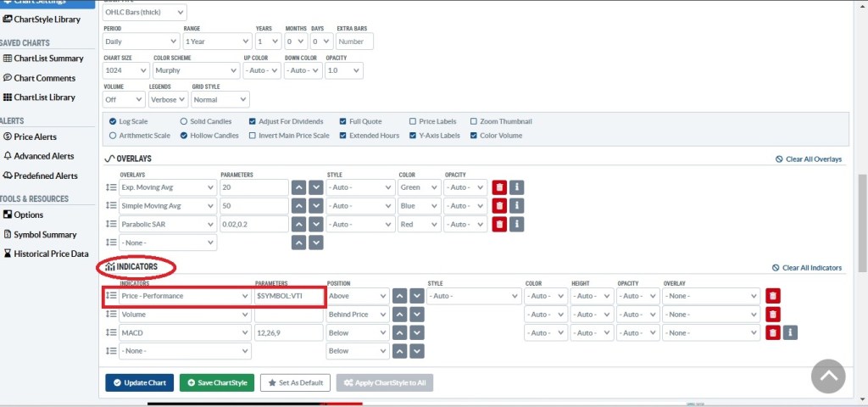Screen dimensions: 868x407
Task: Select Arithmetic Scale radio option
Action: point(113,136)
